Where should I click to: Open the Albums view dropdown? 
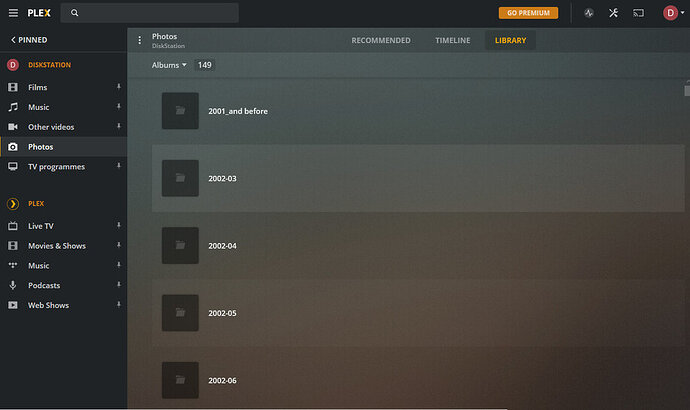pyautogui.click(x=169, y=65)
